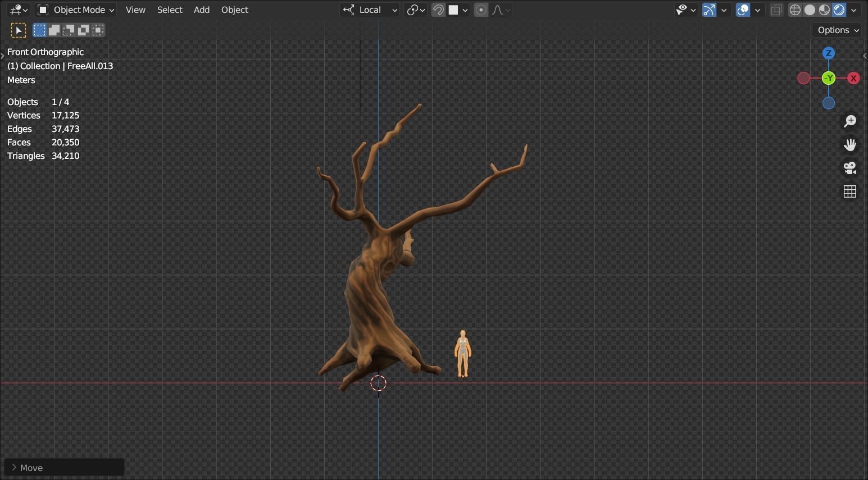Change the Local transform orientation dropdown

coord(370,10)
